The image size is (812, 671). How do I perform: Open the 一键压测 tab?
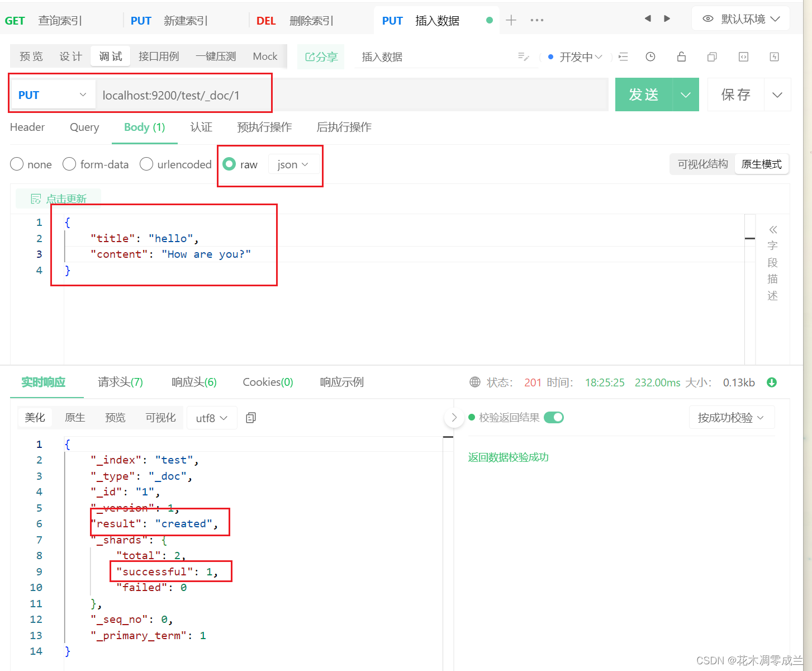click(216, 56)
